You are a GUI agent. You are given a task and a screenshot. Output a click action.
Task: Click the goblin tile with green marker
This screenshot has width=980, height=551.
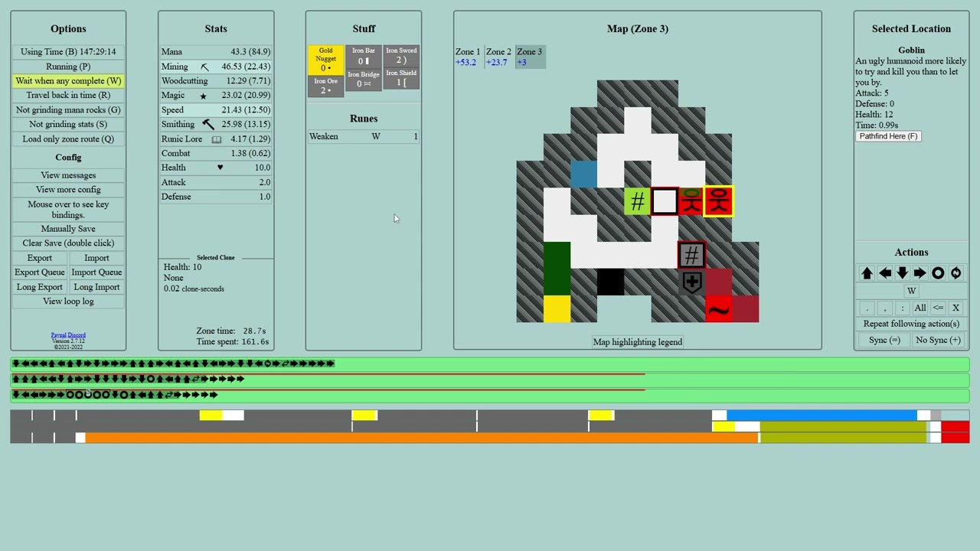(x=691, y=201)
